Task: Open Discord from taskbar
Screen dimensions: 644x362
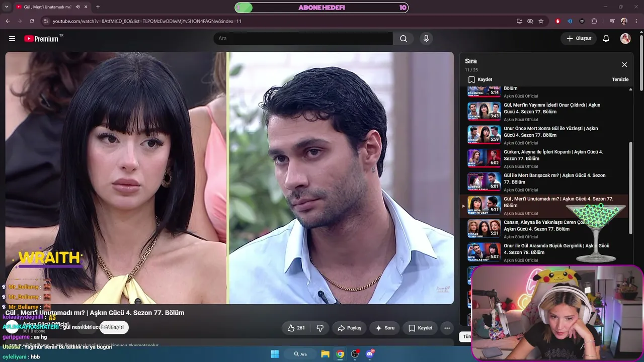Action: [370, 354]
